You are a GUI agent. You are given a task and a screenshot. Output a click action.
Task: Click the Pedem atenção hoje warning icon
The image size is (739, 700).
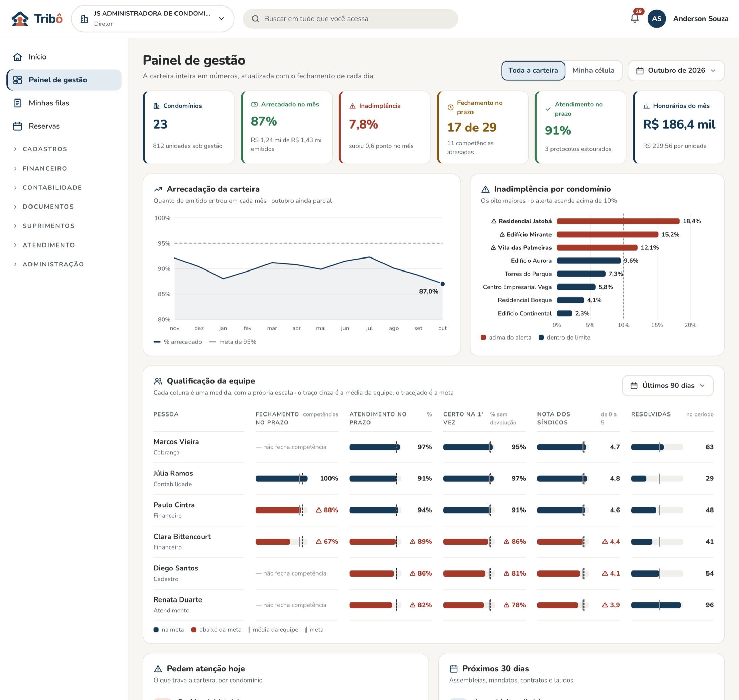point(158,669)
